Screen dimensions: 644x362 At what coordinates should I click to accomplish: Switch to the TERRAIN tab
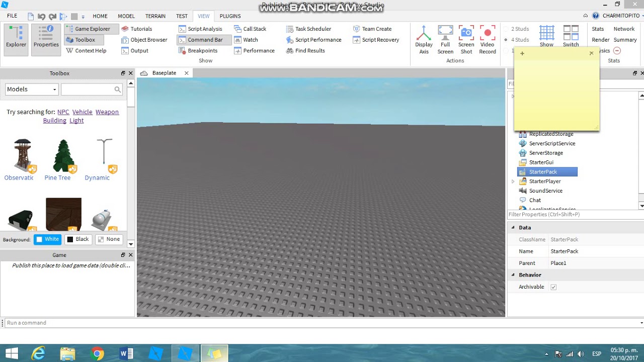155,16
